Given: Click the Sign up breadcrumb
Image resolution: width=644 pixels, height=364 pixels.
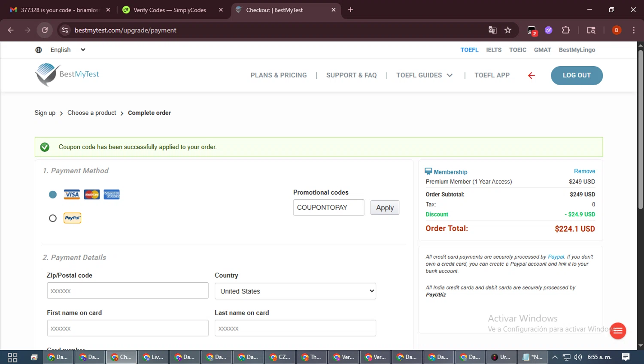Looking at the screenshot, I should [45, 113].
